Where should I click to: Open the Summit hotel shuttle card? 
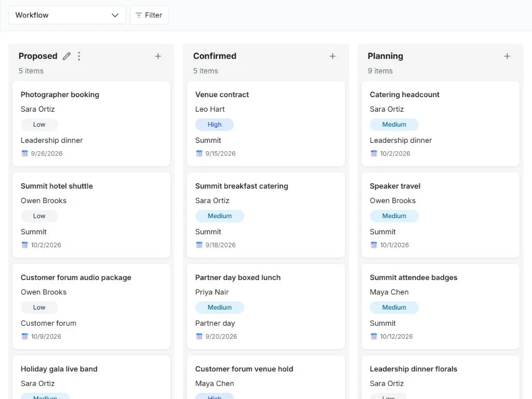pyautogui.click(x=91, y=215)
